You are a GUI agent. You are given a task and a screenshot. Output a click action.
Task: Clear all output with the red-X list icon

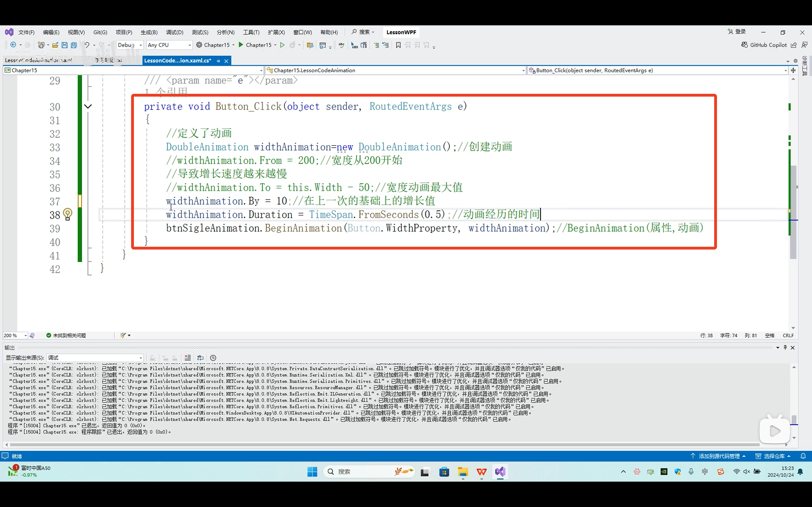point(187,358)
